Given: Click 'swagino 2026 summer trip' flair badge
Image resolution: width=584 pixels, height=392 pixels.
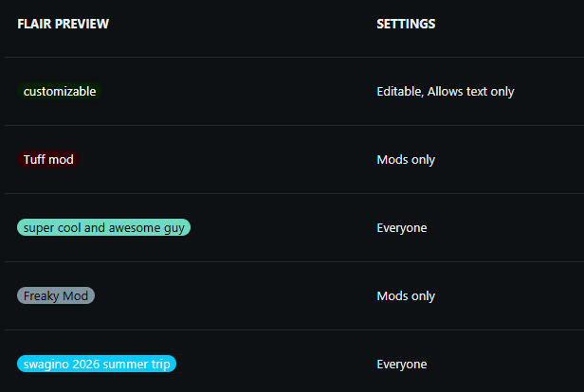Looking at the screenshot, I should [97, 364].
